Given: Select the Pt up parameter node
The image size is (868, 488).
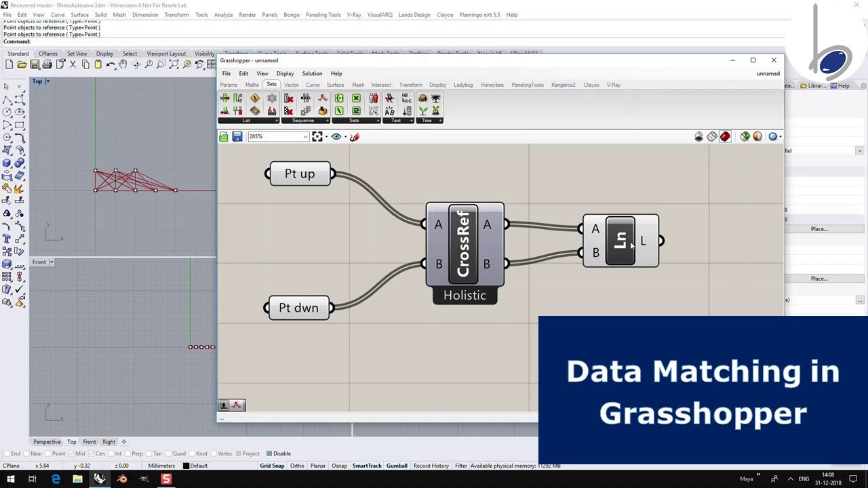Looking at the screenshot, I should 300,174.
